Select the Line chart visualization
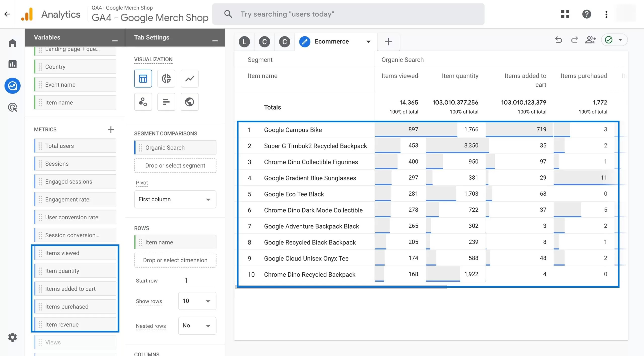Screen dimensions: 644x356 click(x=189, y=79)
